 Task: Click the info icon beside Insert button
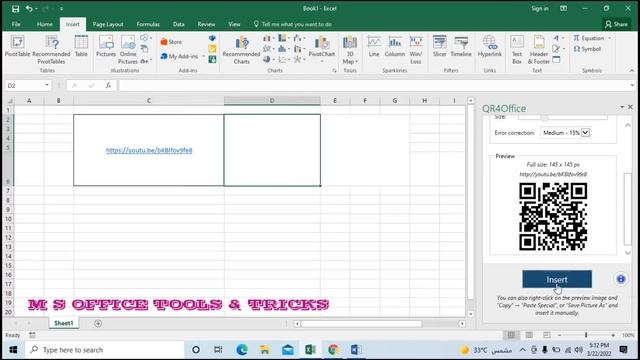[x=621, y=279]
